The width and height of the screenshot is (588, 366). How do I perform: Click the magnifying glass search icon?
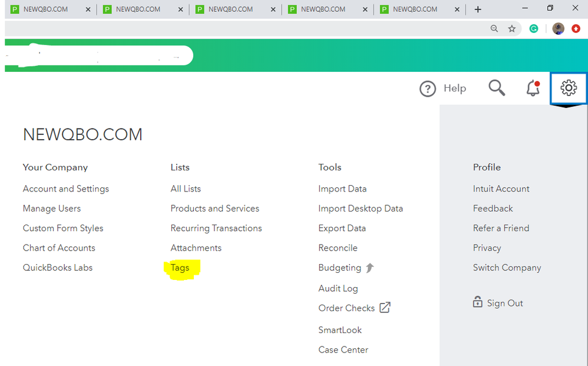(497, 88)
